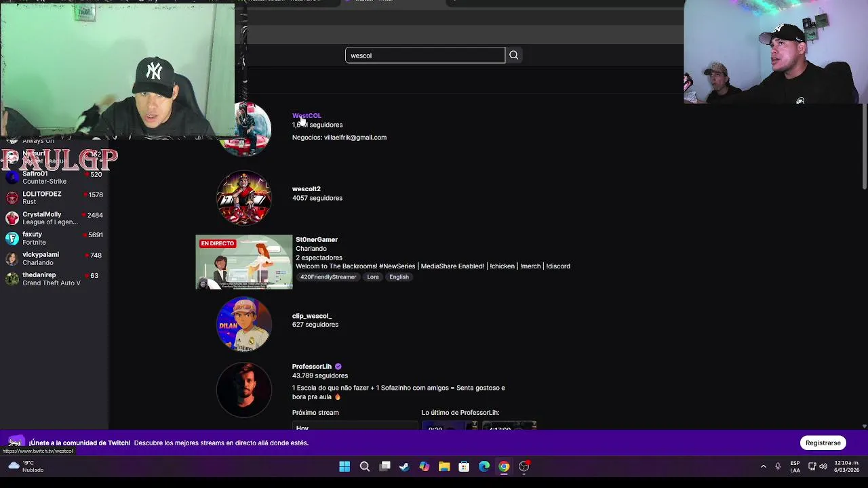The width and height of the screenshot is (868, 488).
Task: Click the '4057 seguidores' text
Action: pyautogui.click(x=317, y=198)
